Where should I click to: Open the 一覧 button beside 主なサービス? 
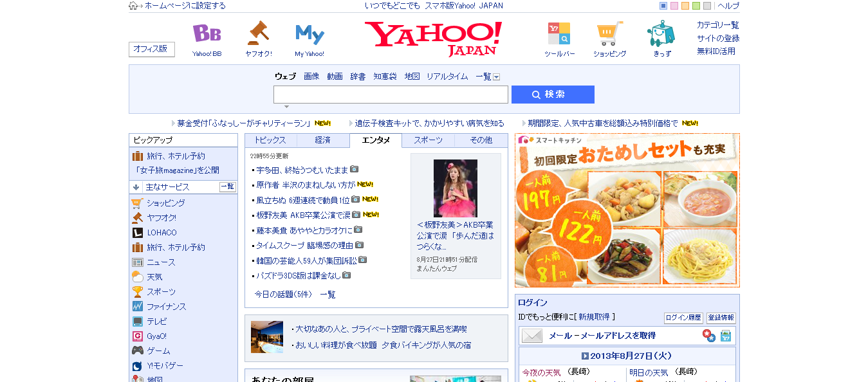click(x=228, y=187)
